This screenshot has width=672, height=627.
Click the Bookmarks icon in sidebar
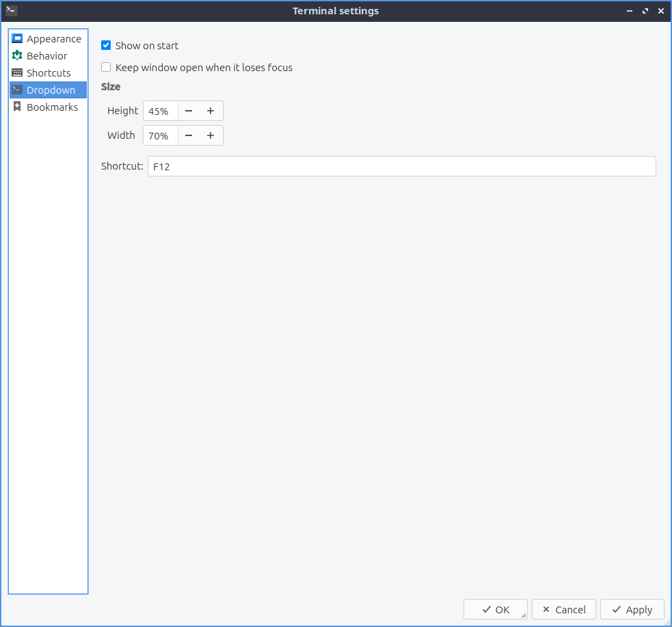pos(17,107)
